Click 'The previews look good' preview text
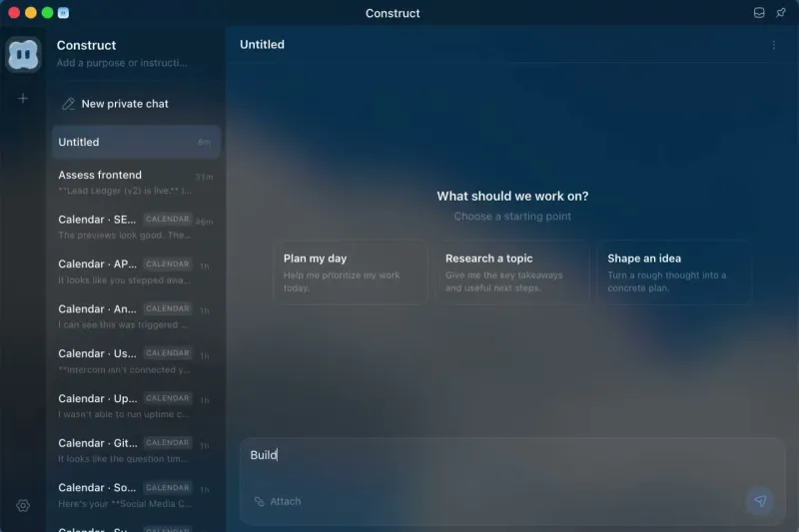The image size is (799, 532). click(124, 236)
